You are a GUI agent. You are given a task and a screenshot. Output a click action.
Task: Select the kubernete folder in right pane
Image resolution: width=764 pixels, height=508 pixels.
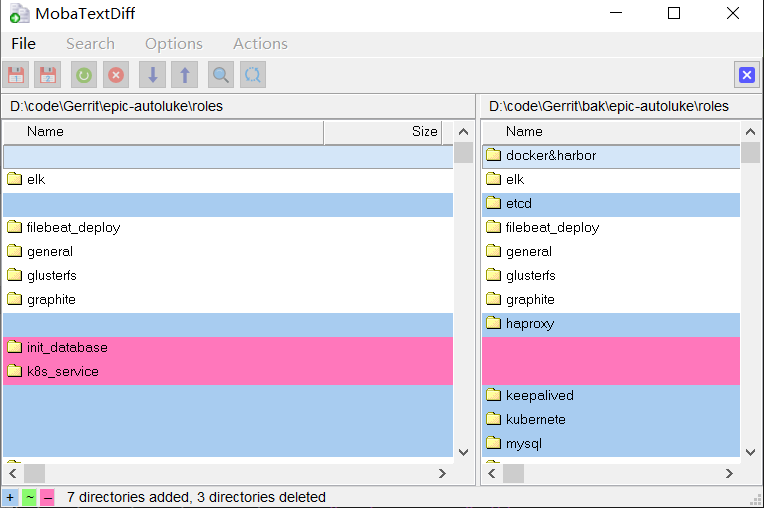coord(611,420)
